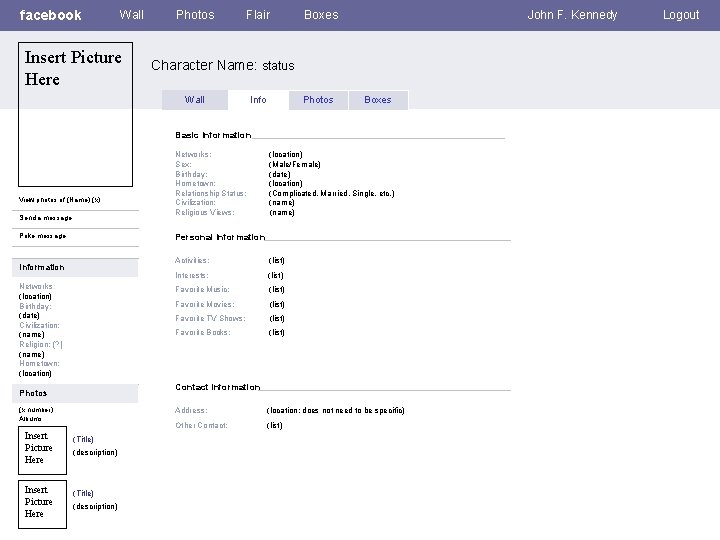Click the large Insert Picture Here profile box
This screenshot has width=720, height=540.
pyautogui.click(x=75, y=114)
